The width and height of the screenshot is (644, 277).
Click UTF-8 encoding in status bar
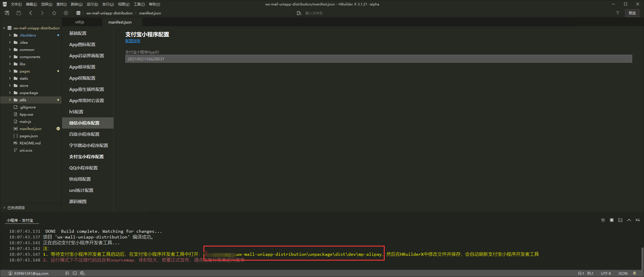click(606, 273)
